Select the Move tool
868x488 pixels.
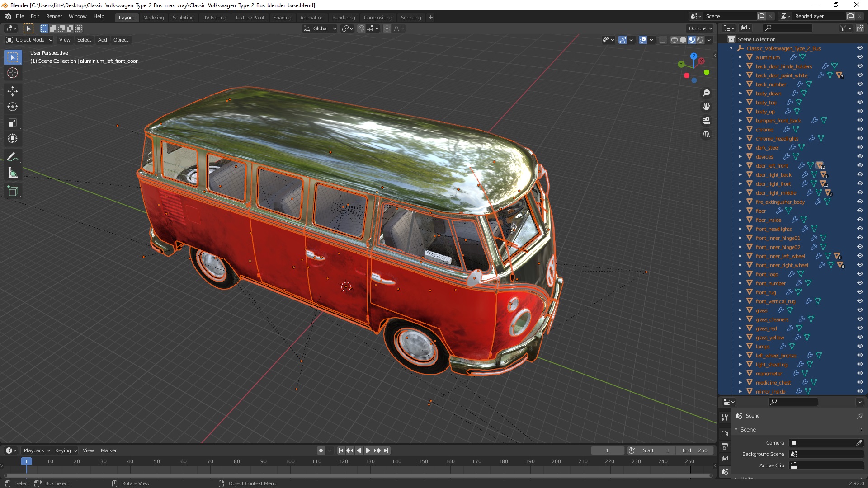point(13,91)
